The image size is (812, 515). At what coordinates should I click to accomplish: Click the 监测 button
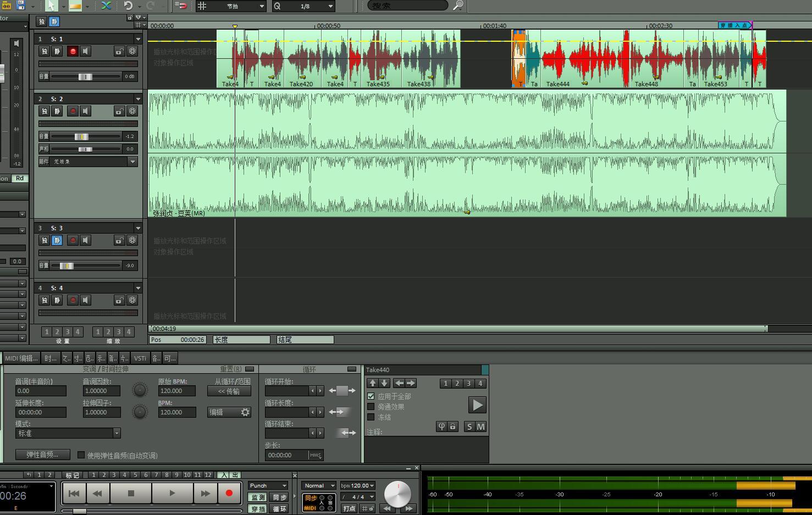258,497
